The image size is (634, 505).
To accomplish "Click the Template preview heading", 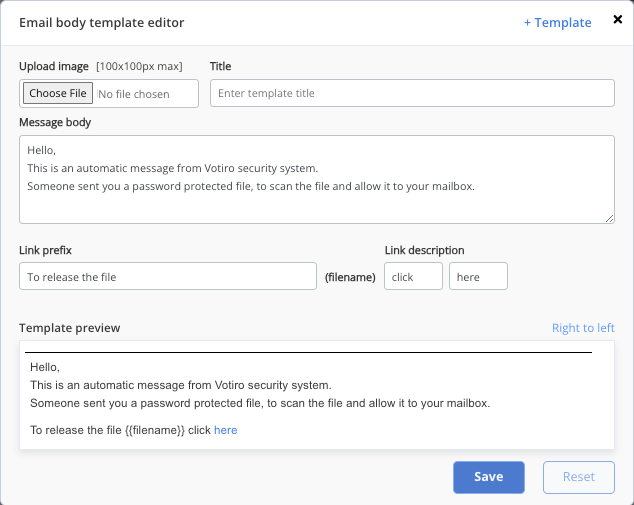I will tap(70, 328).
